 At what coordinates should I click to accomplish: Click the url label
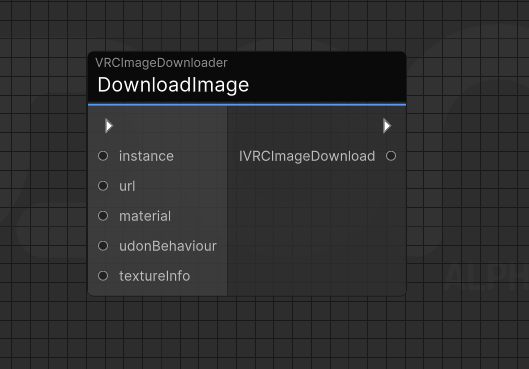[x=127, y=186]
